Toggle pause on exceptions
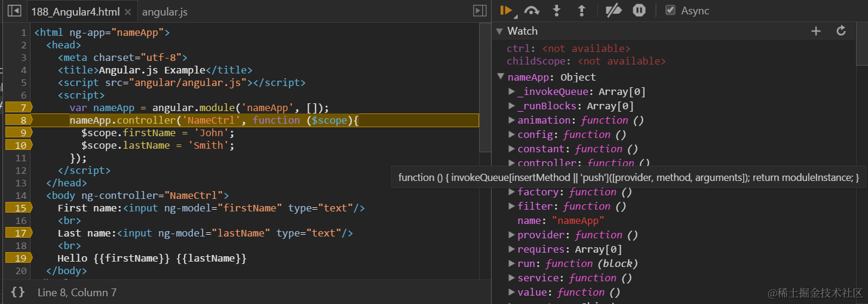This screenshot has height=304, width=868. 639,10
